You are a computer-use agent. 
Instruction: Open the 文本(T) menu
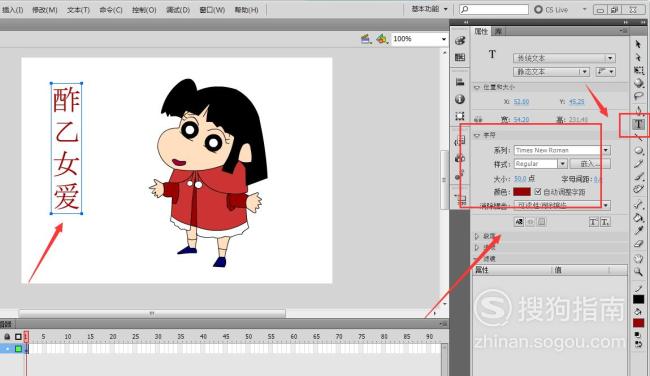pyautogui.click(x=78, y=10)
